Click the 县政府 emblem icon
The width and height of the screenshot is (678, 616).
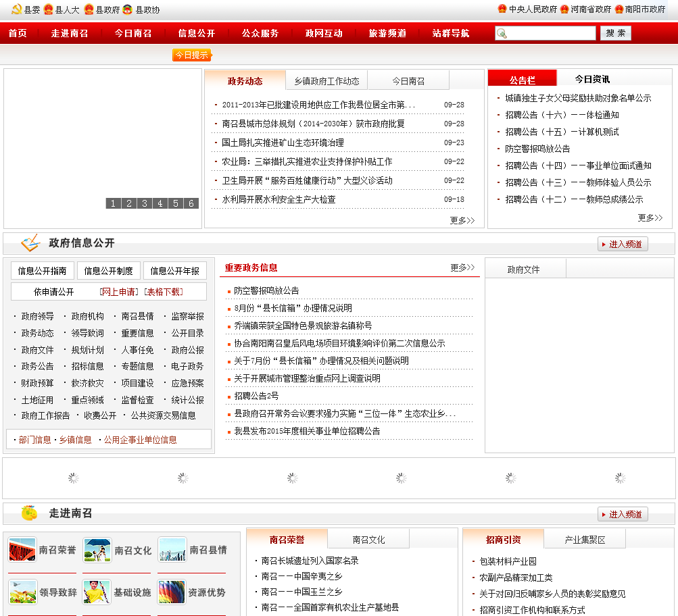(89, 9)
